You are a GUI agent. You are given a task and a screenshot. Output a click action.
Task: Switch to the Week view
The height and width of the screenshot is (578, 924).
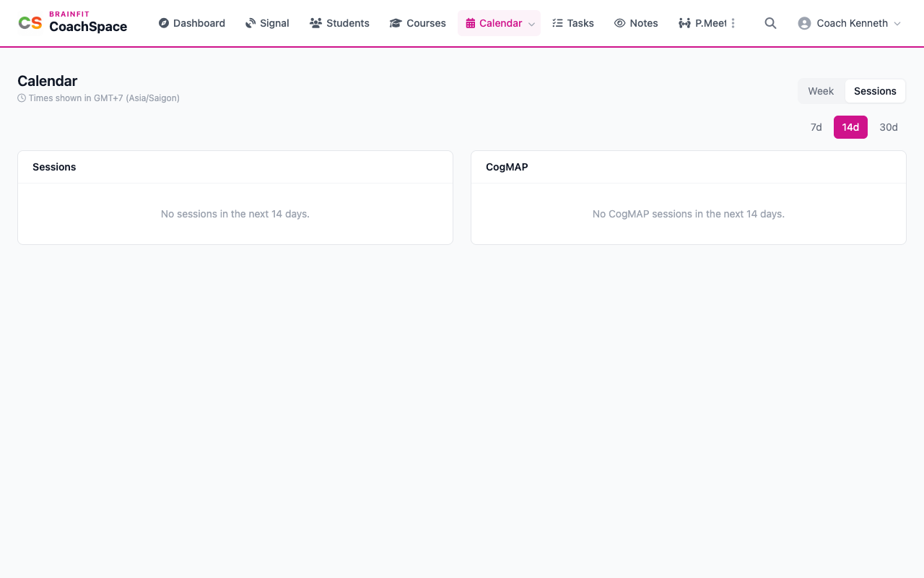(x=821, y=91)
